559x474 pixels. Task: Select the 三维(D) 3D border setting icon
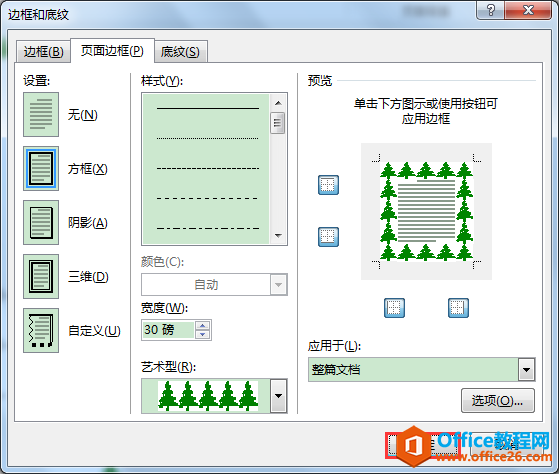(41, 276)
